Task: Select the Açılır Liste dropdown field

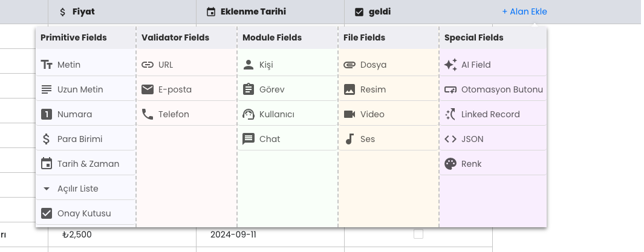Action: (85, 189)
